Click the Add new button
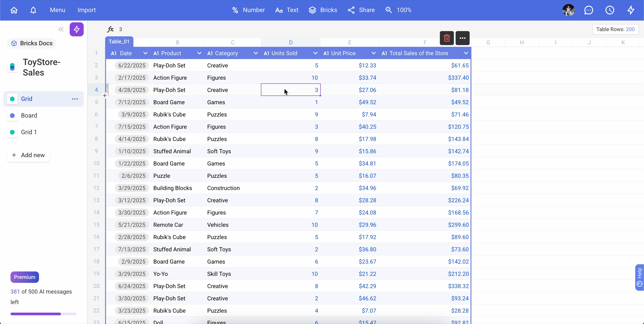The width and height of the screenshot is (644, 324). click(x=28, y=155)
